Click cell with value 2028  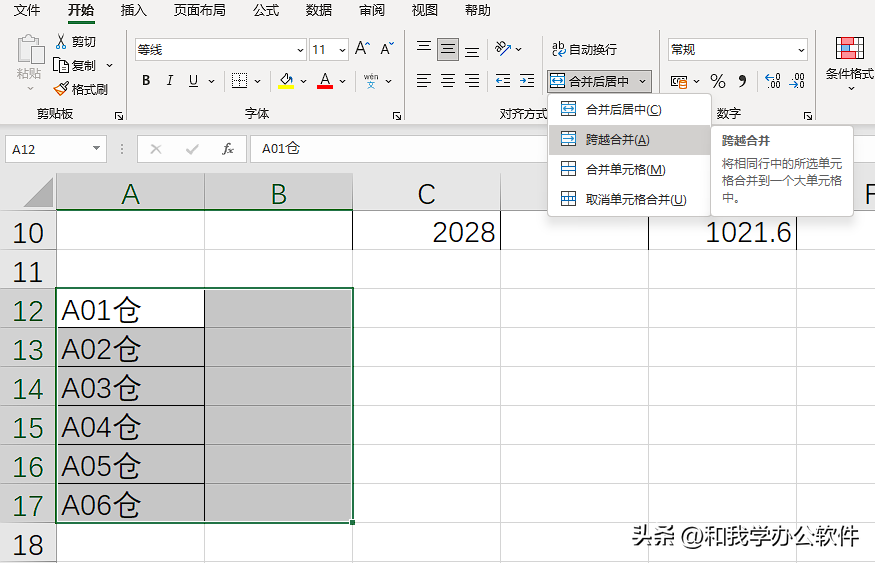[x=426, y=230]
